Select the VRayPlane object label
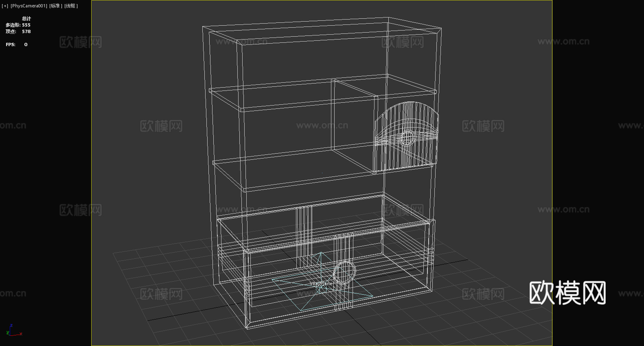This screenshot has height=346, width=644. (321, 284)
